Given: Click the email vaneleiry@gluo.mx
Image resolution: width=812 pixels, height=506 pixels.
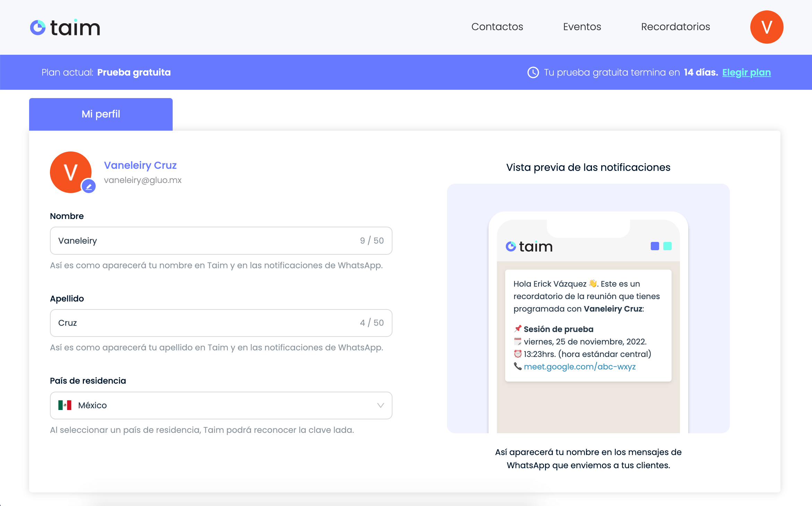Looking at the screenshot, I should click(143, 180).
